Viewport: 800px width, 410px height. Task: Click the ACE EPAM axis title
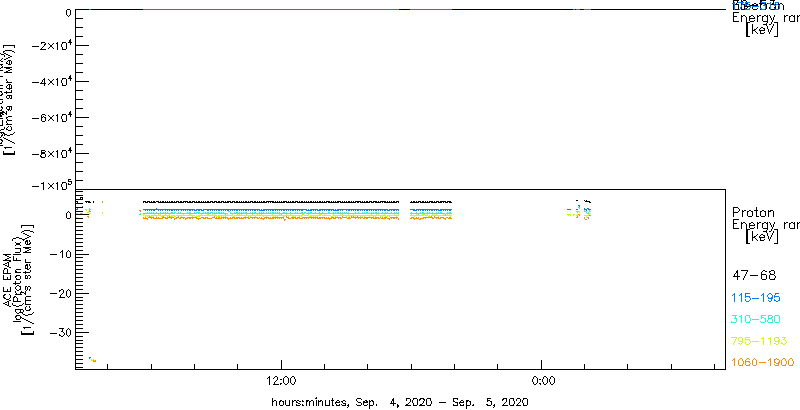8,278
